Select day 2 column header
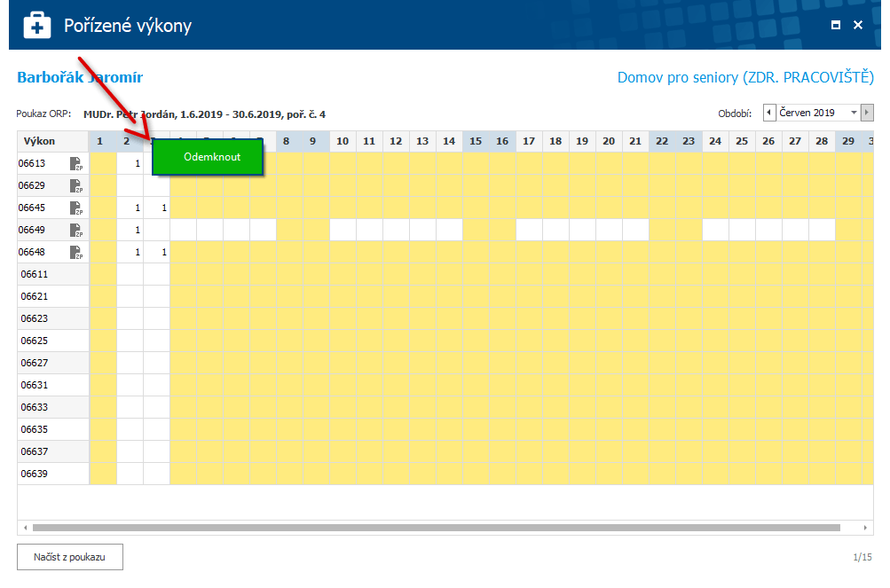 pos(130,141)
